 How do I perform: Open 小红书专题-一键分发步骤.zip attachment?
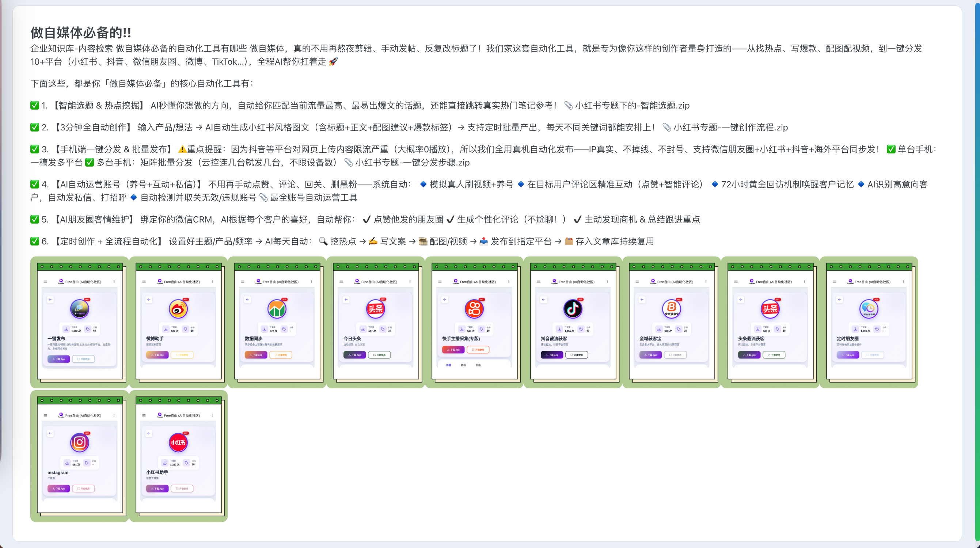(x=412, y=162)
